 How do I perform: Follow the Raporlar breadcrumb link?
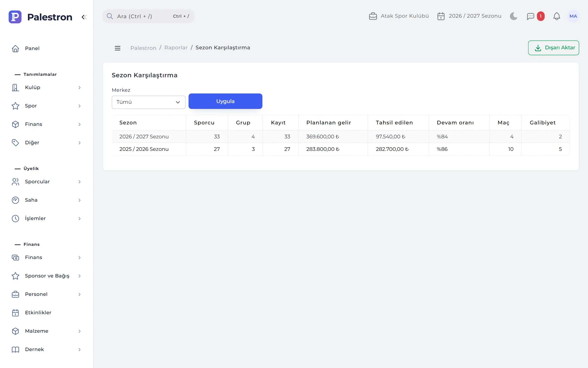[x=176, y=48]
